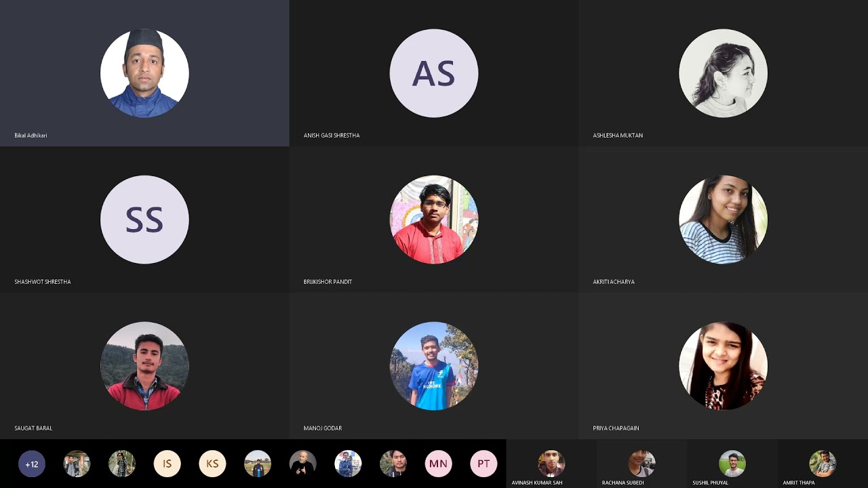Viewport: 868px width, 488px height.
Task: Click the 'RACHANA SUBEDI' name label
Action: point(623,483)
